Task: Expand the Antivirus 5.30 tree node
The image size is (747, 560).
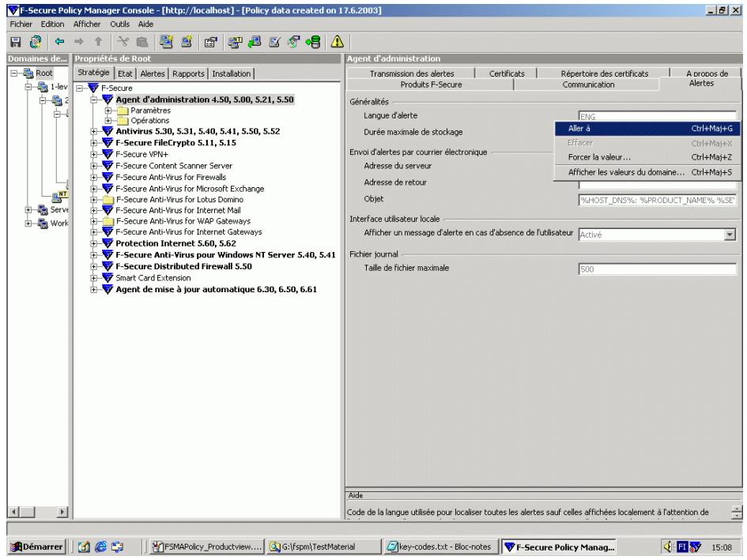Action: tap(94, 131)
